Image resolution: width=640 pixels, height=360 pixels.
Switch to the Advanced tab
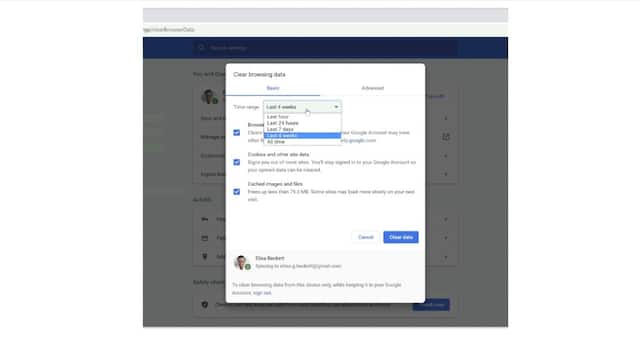(x=372, y=88)
